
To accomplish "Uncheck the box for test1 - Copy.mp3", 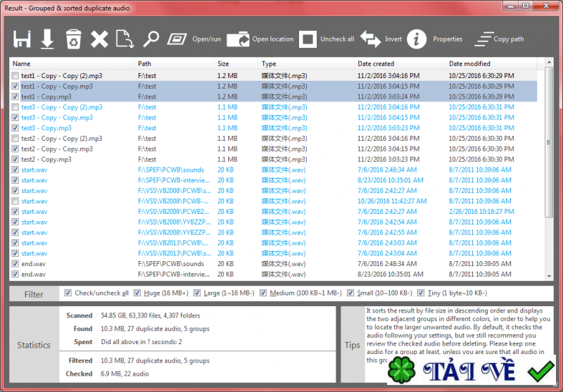I will click(15, 96).
